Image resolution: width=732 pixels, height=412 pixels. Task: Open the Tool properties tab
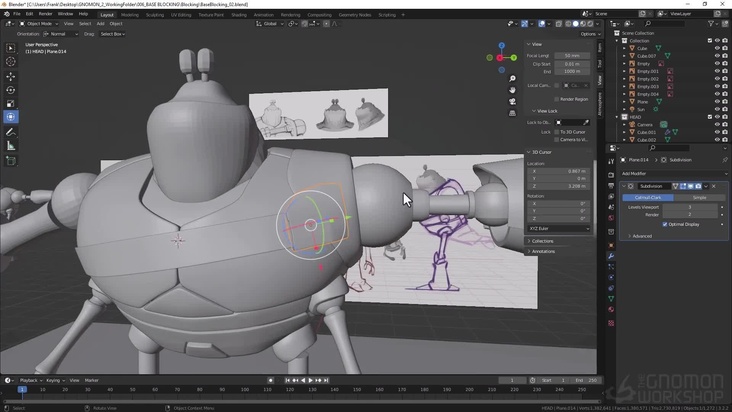pos(611,161)
